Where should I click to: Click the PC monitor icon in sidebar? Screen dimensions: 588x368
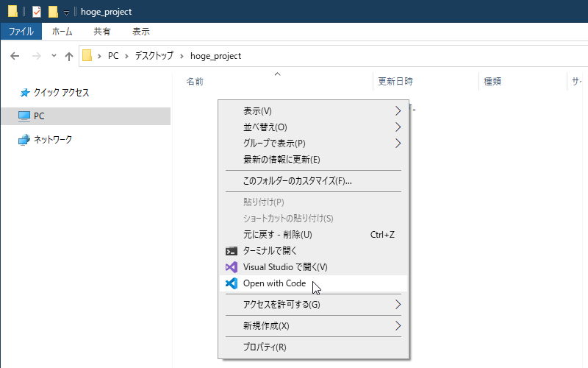[24, 116]
